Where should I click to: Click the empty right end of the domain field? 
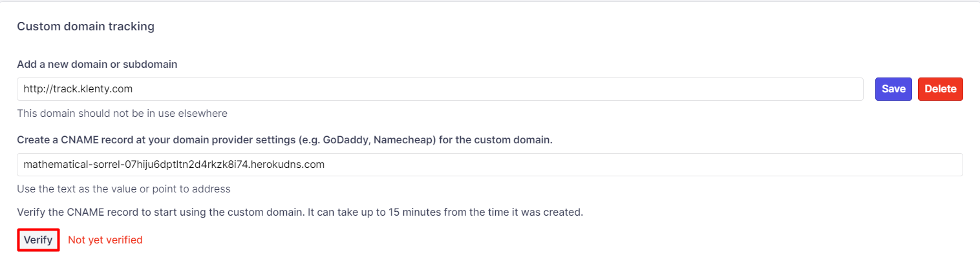tap(808, 89)
